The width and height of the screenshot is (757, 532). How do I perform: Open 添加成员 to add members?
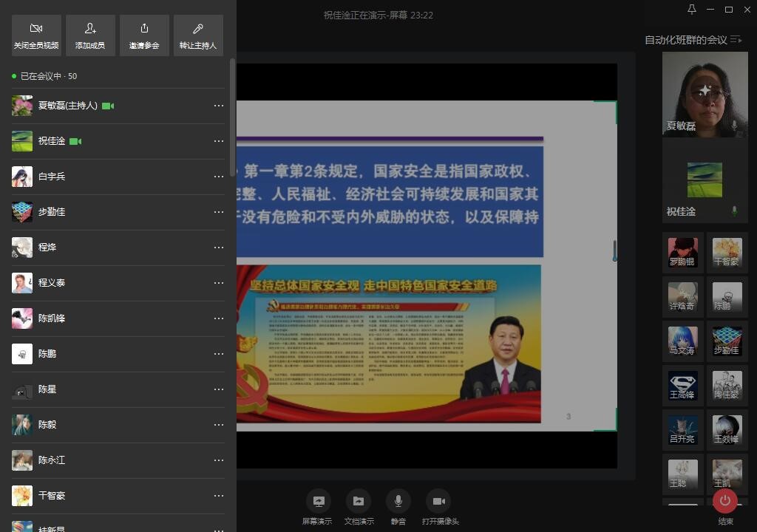pyautogui.click(x=90, y=35)
